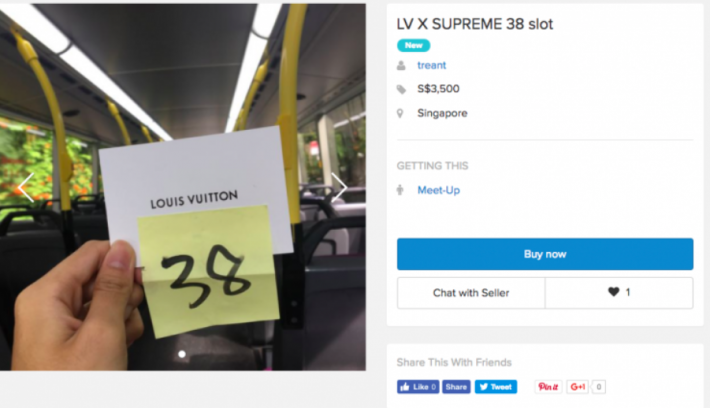Show the previous listing photo arrow
The width and height of the screenshot is (710, 408).
tap(26, 187)
